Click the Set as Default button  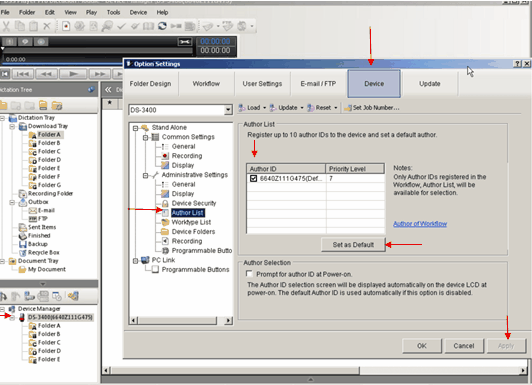tap(353, 245)
